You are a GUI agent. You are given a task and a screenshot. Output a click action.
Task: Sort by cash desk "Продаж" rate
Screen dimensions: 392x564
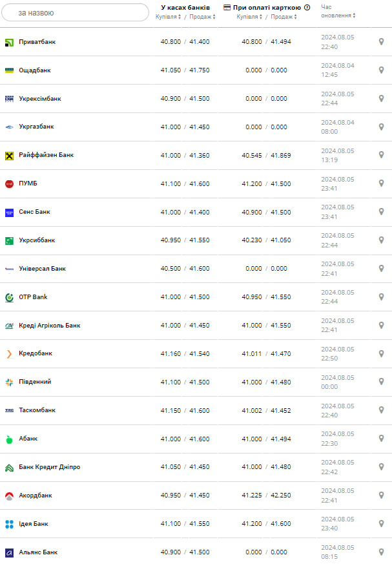(203, 17)
